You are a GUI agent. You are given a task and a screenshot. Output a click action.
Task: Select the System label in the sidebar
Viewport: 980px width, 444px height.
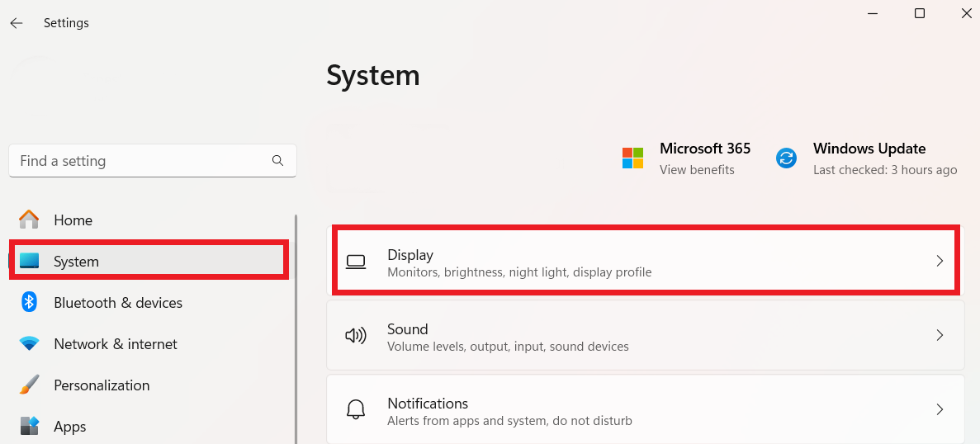point(76,262)
